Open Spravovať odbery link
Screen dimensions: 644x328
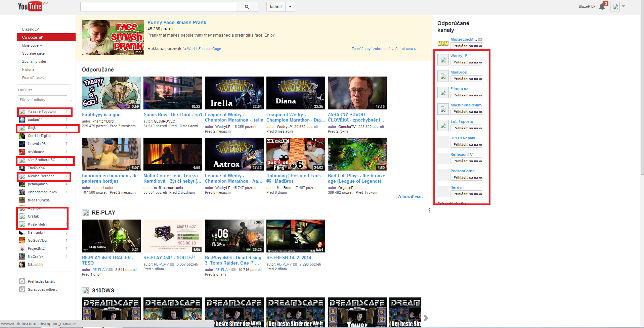(43, 289)
